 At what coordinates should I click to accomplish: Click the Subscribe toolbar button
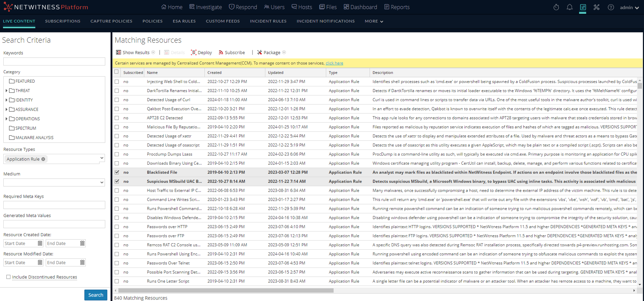[232, 53]
